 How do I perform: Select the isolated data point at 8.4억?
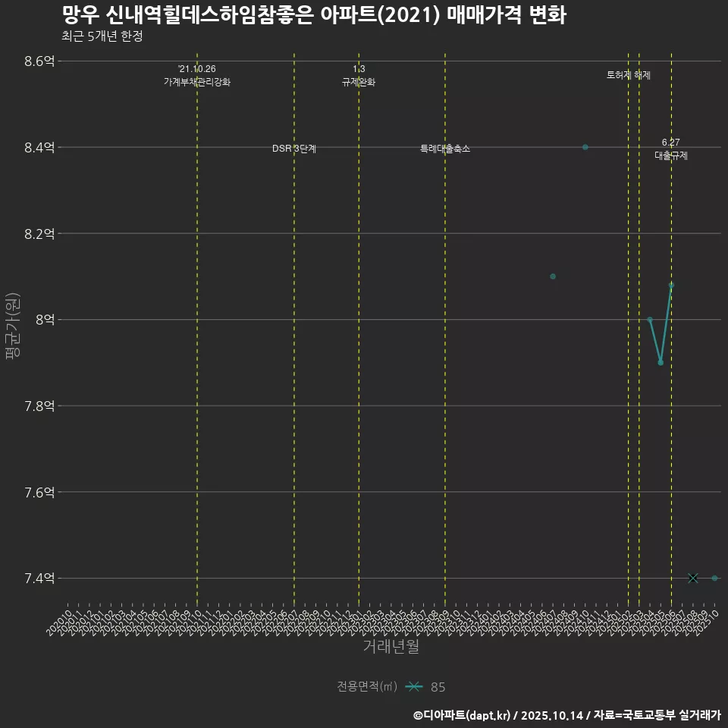(585, 146)
